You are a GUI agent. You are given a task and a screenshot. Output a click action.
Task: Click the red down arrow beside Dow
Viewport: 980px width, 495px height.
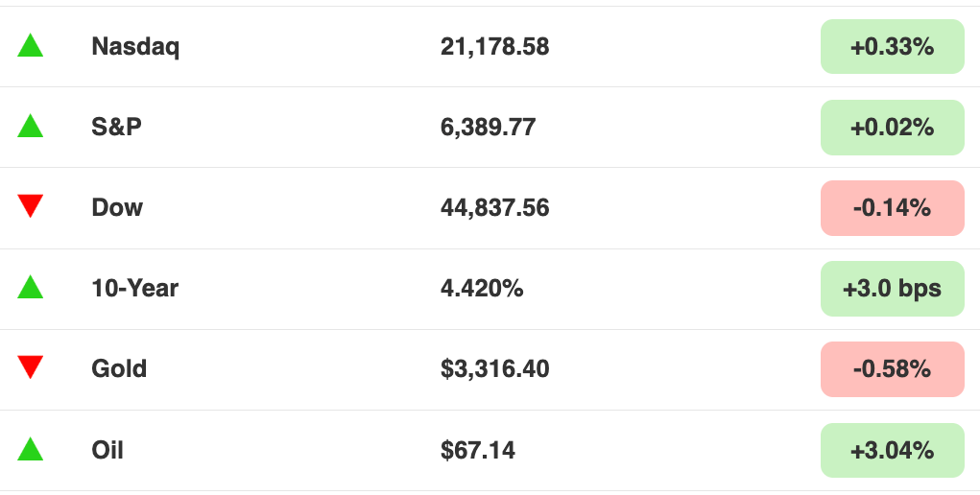tap(30, 206)
